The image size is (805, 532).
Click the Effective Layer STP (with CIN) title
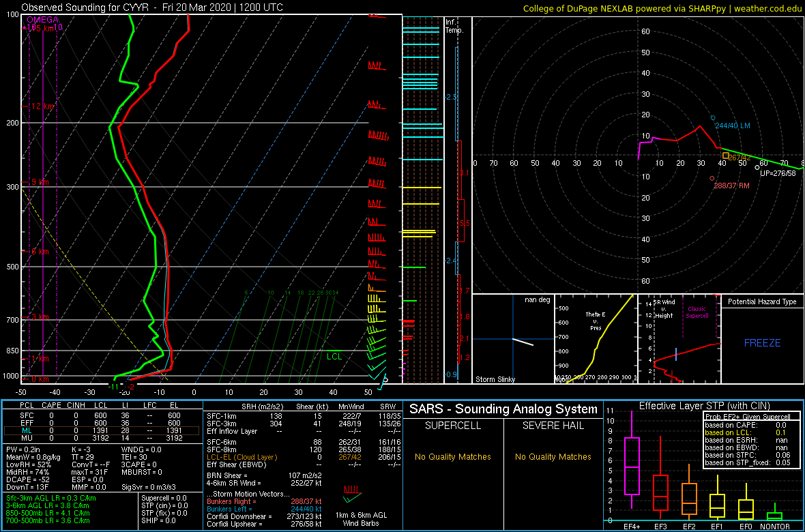(704, 407)
